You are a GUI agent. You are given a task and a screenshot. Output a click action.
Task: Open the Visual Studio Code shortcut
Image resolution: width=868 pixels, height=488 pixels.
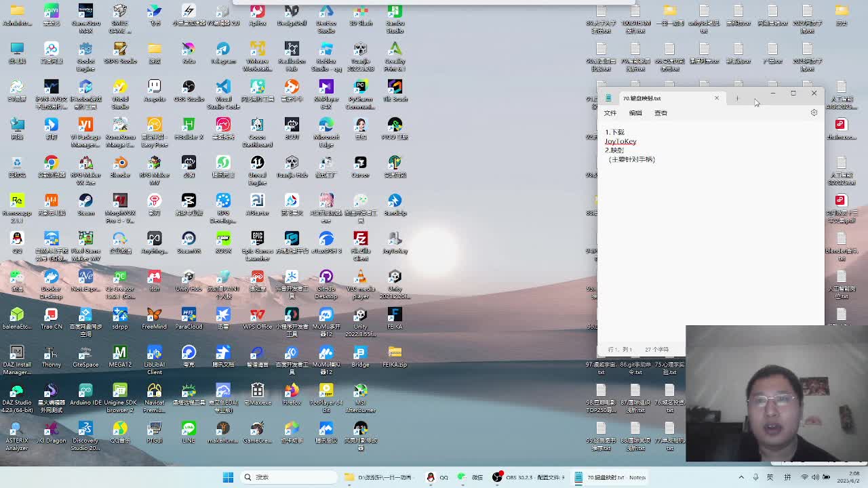point(223,94)
